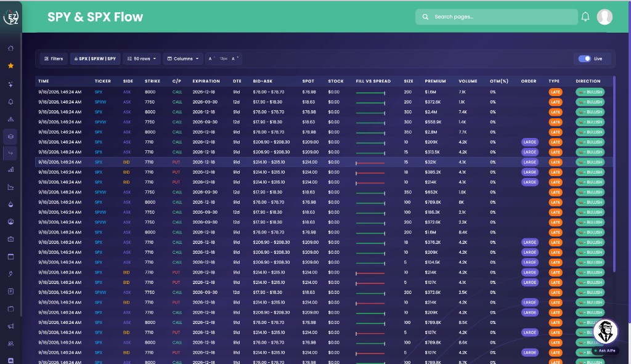
Task: Sort by EXPIRATION column header
Action: 206,81
